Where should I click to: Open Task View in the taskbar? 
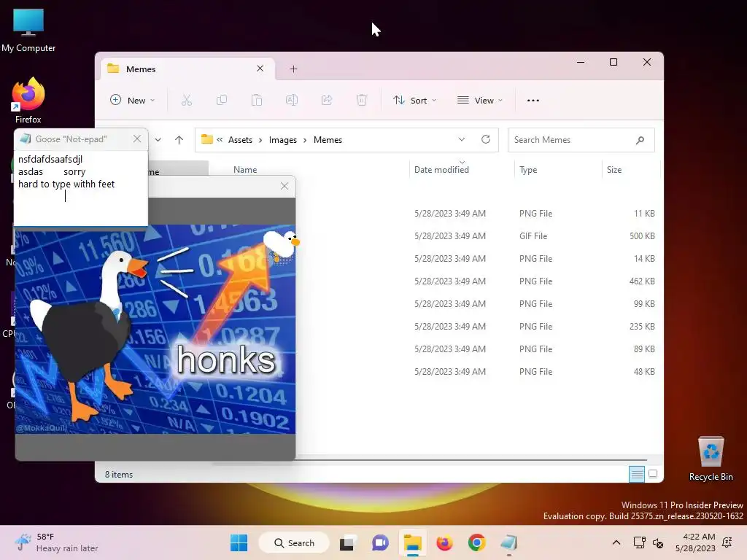(x=347, y=542)
